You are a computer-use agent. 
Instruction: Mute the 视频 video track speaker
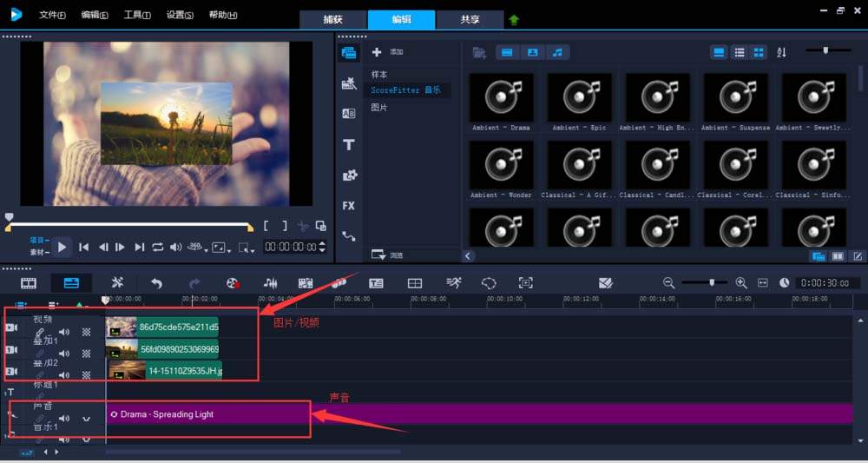tap(65, 332)
